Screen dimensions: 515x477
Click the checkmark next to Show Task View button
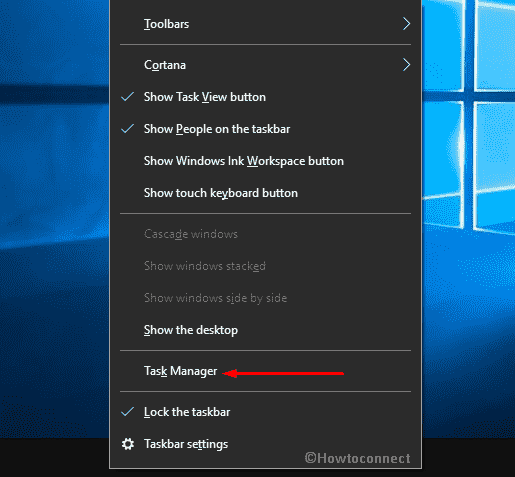[127, 97]
